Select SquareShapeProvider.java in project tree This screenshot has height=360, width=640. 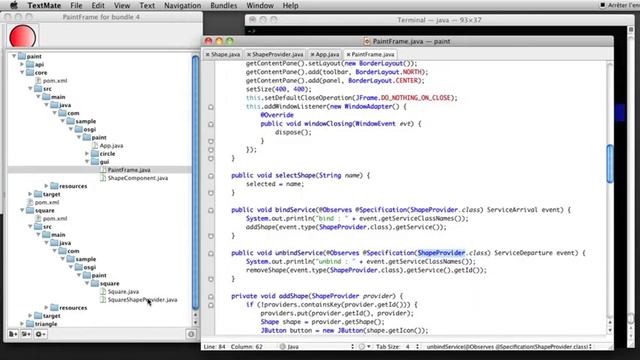[142, 300]
